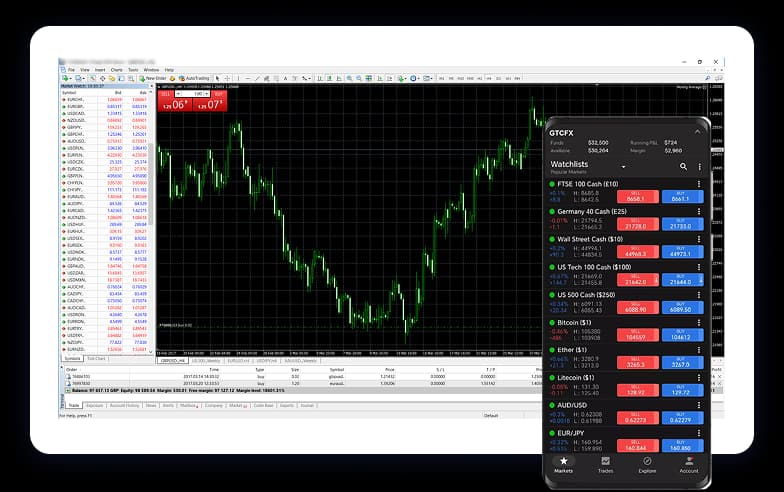
Task: Open the profiles icon dropdown
Action: 84,78
